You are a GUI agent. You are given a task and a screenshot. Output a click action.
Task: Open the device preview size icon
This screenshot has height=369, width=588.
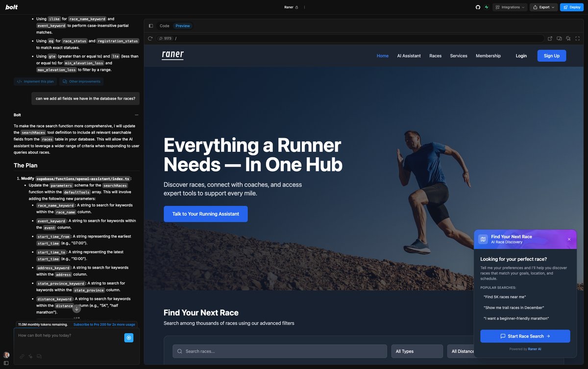(x=559, y=38)
